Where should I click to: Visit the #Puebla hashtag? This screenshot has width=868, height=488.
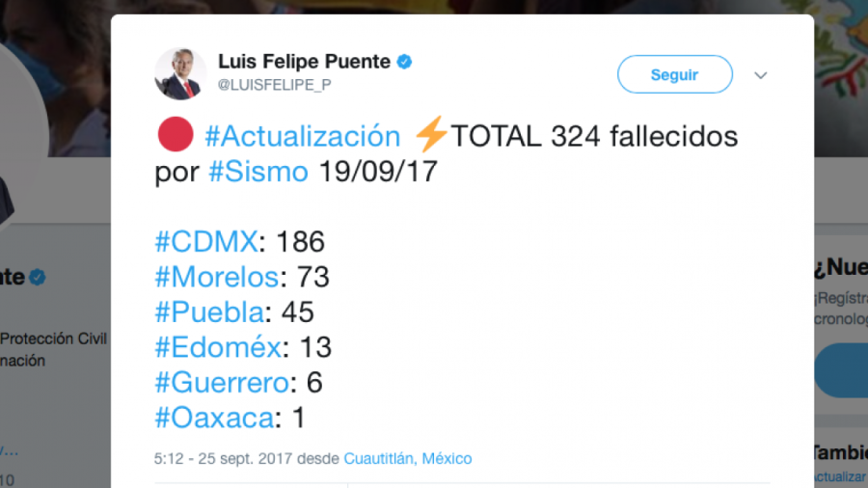pos(209,312)
